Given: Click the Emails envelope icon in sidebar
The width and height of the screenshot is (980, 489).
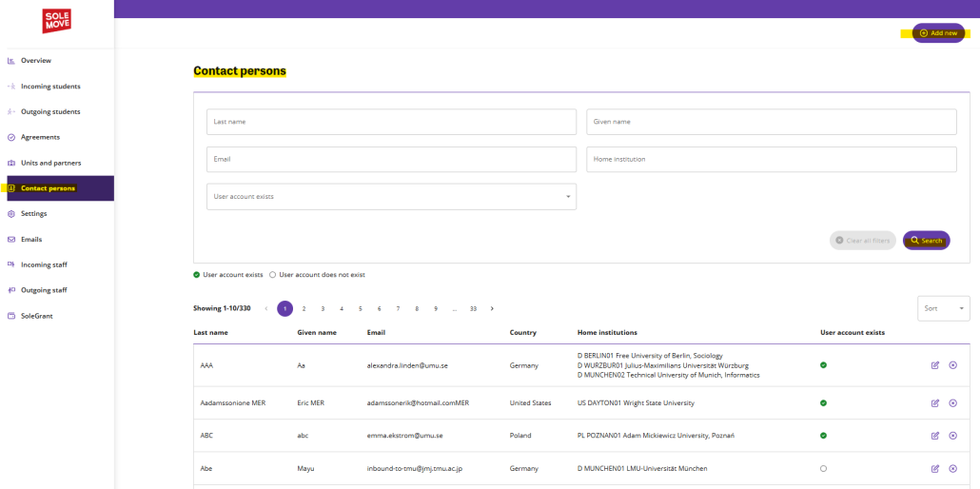Looking at the screenshot, I should [x=10, y=240].
